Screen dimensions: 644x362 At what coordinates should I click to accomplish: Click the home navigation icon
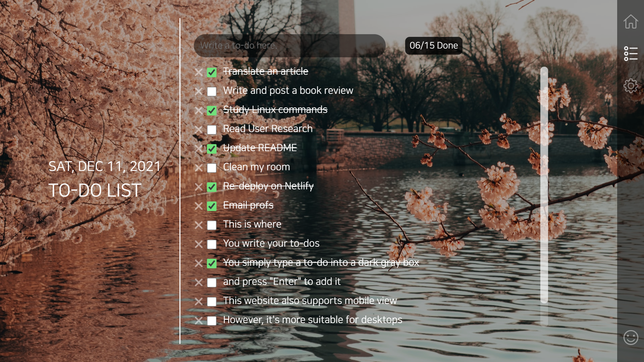631,21
